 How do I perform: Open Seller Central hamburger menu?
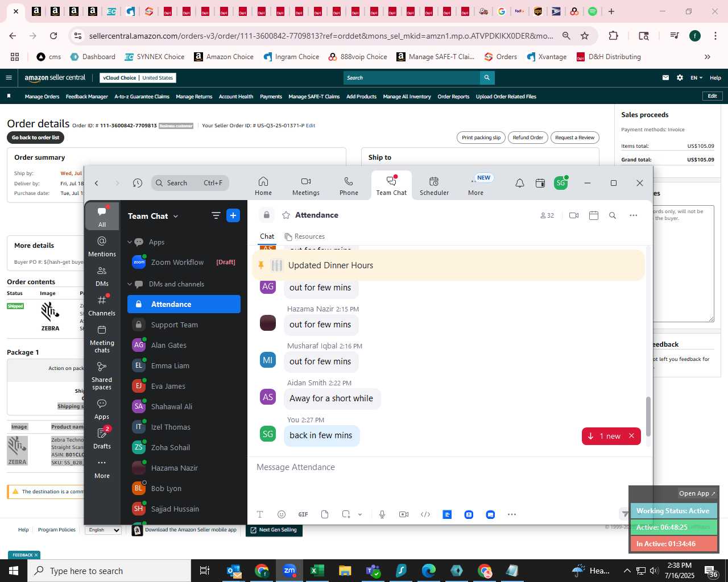click(x=9, y=78)
